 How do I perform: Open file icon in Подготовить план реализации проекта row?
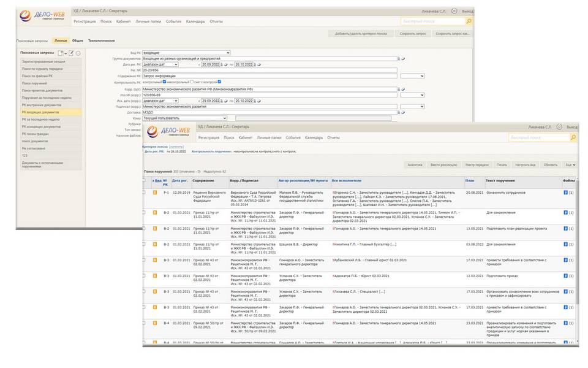click(565, 229)
